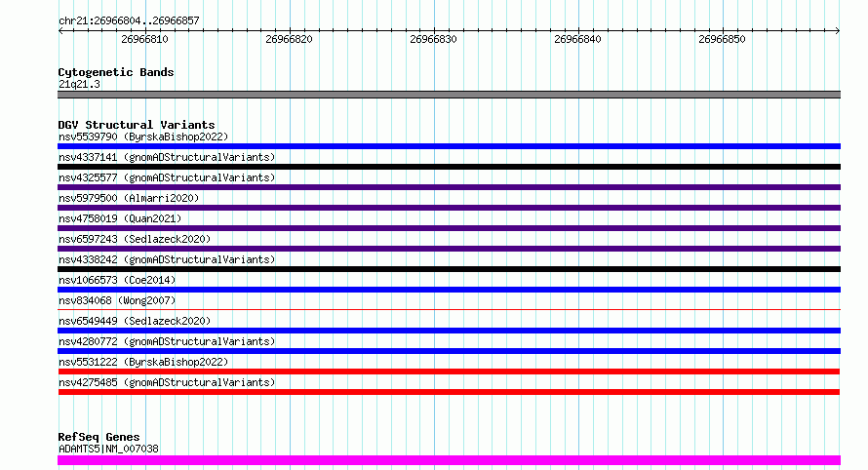Click the chr21:26966804..26966857 region label

point(129,21)
